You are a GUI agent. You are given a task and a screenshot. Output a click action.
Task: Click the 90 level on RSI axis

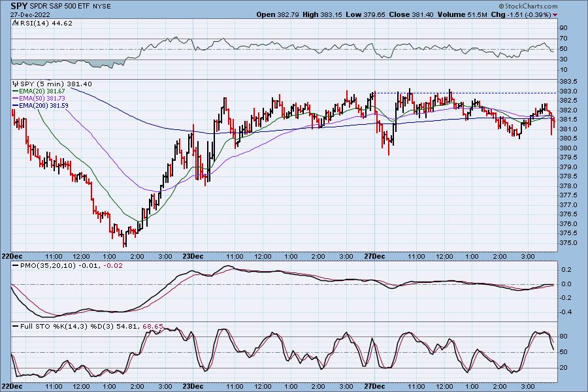563,27
